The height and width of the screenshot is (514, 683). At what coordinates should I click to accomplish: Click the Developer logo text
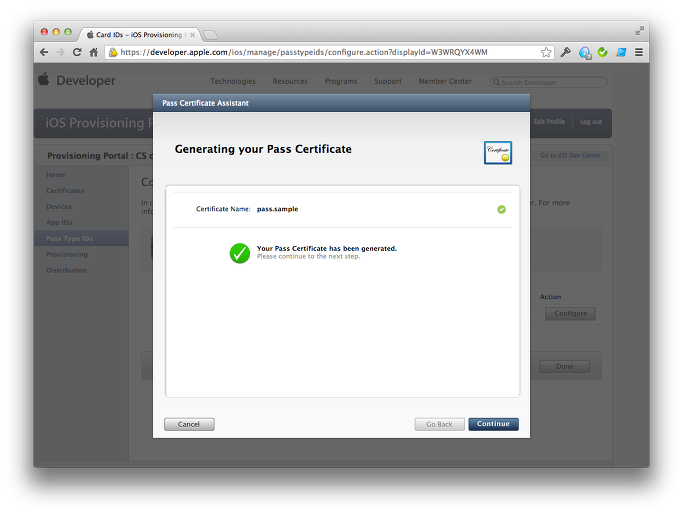(86, 81)
